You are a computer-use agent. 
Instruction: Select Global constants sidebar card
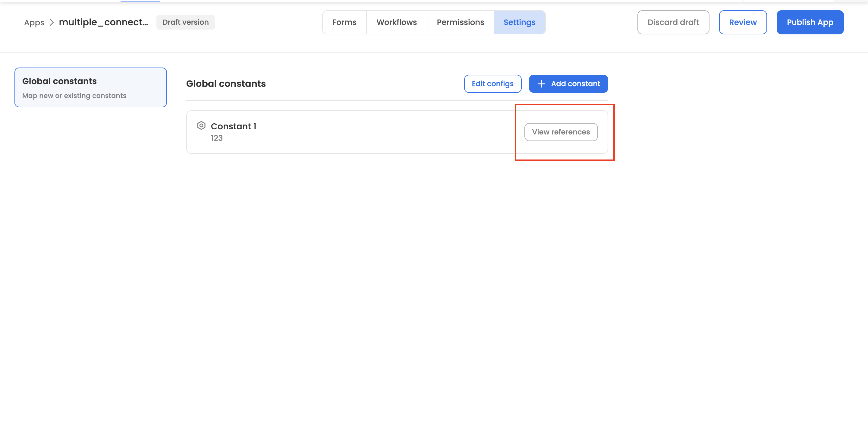[91, 87]
